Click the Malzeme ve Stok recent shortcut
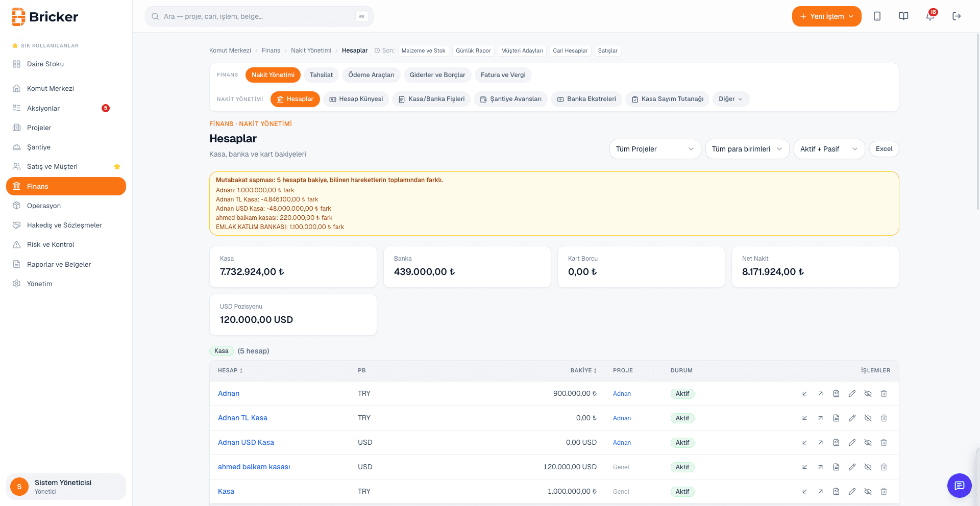The image size is (980, 506). [x=423, y=51]
